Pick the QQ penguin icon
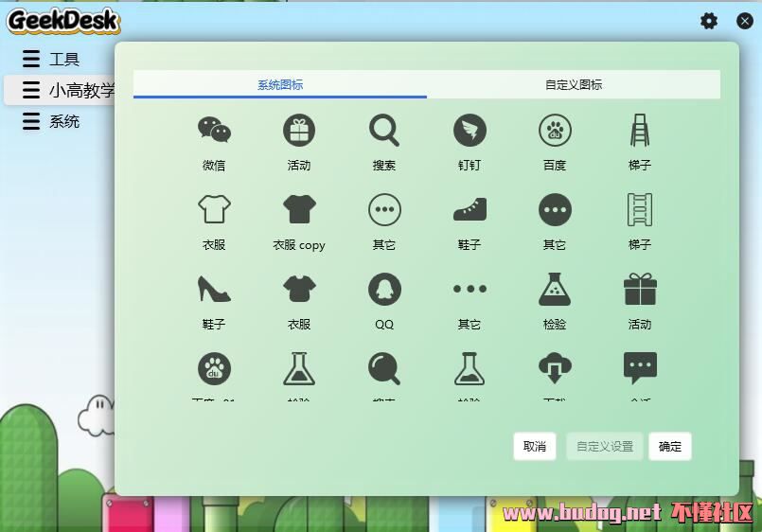Screen dimensions: 762x532 384,289
